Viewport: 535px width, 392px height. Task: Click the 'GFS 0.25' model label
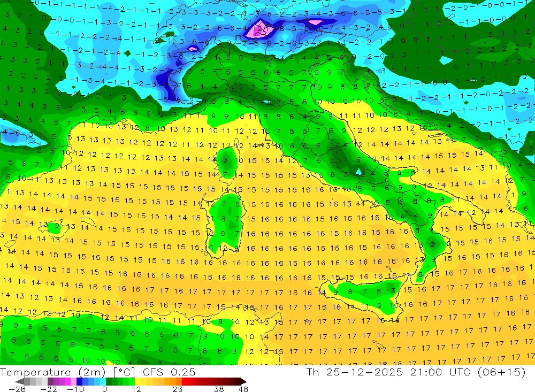pos(169,372)
